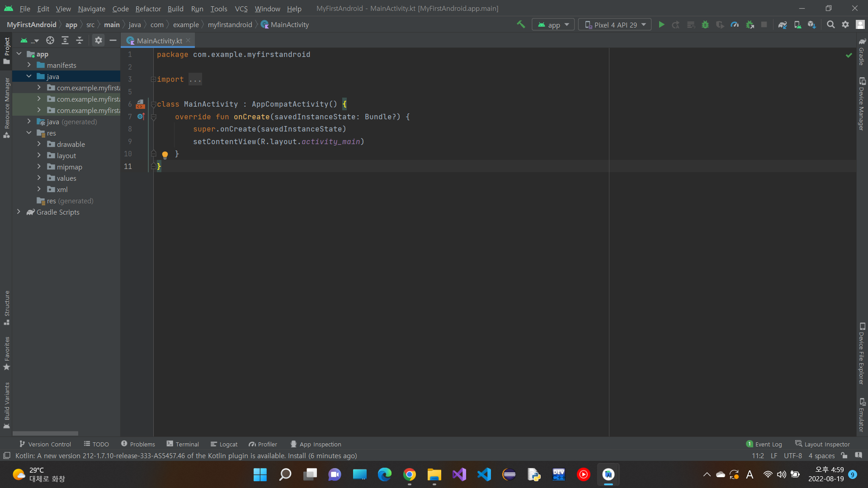Click the Make Project hammer icon
Image resolution: width=868 pixels, height=488 pixels.
pyautogui.click(x=521, y=24)
